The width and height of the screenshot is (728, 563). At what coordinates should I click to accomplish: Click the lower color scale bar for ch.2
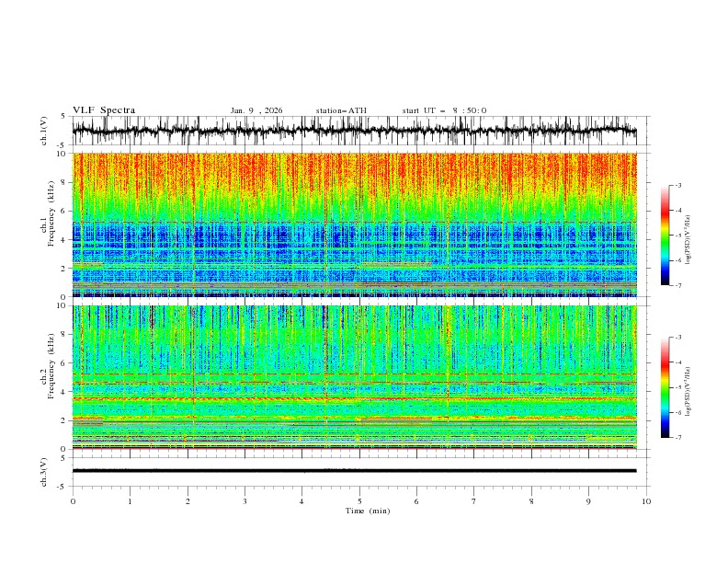(x=665, y=387)
